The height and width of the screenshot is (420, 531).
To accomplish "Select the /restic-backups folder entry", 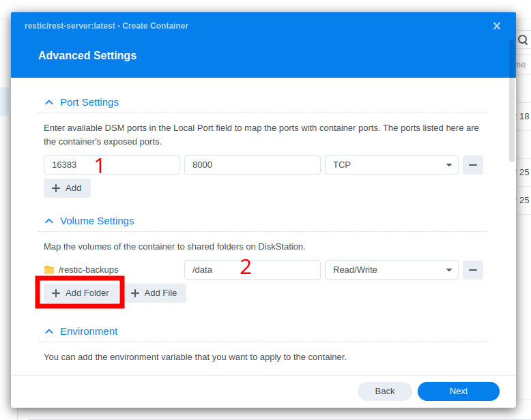I will pos(81,270).
